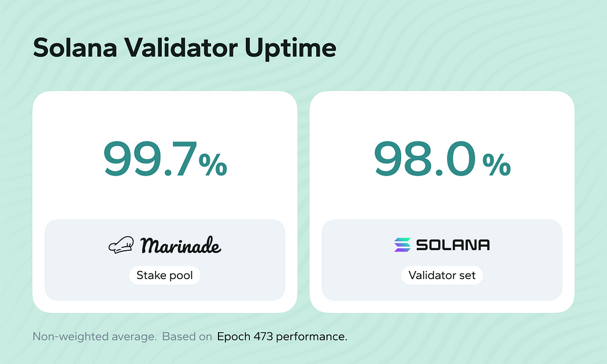The image size is (607, 364).
Task: Click the Marinade chef hat icon
Action: click(x=121, y=245)
